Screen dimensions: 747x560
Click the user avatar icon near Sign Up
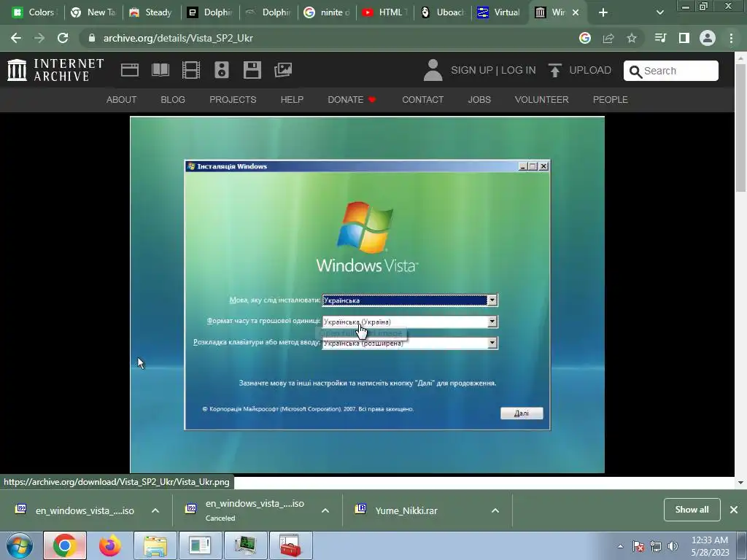(x=433, y=70)
